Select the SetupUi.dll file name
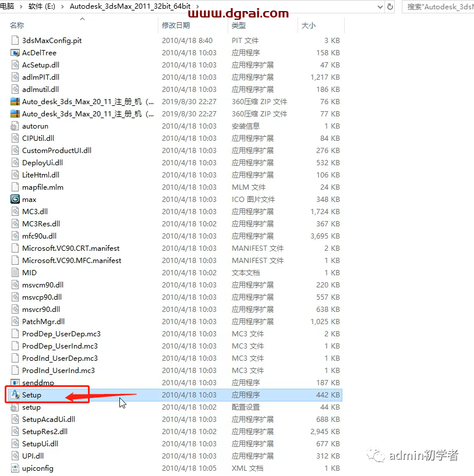Screen dimensions: 474x476 point(40,443)
